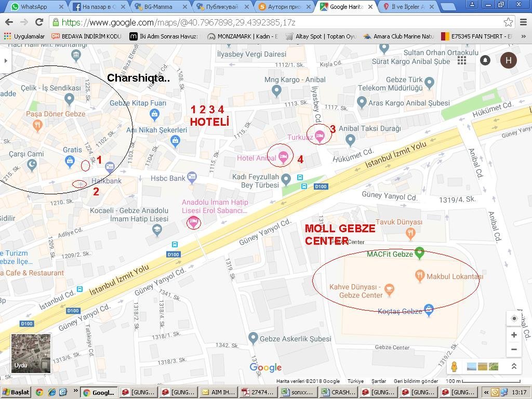Open the Chrome menu hamburger icon
Screen dimensions: 532x399
click(x=524, y=22)
